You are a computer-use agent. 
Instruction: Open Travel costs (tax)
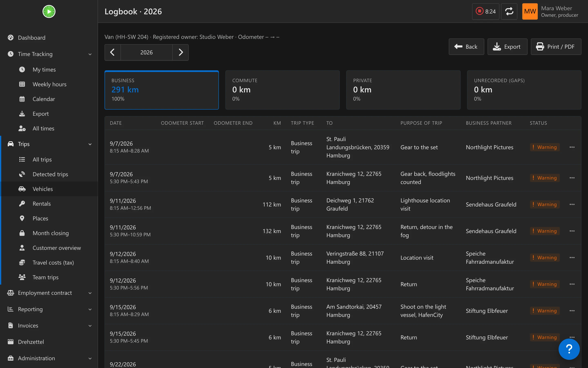[x=49, y=263]
